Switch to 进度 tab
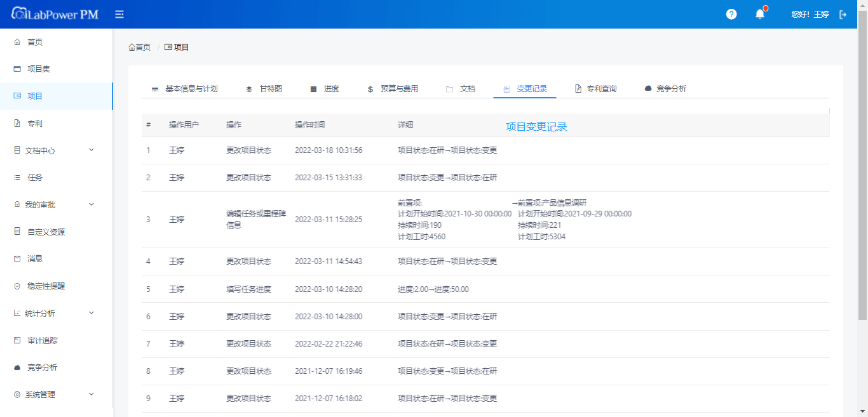Viewport: 868px width, 417px height. (x=325, y=89)
